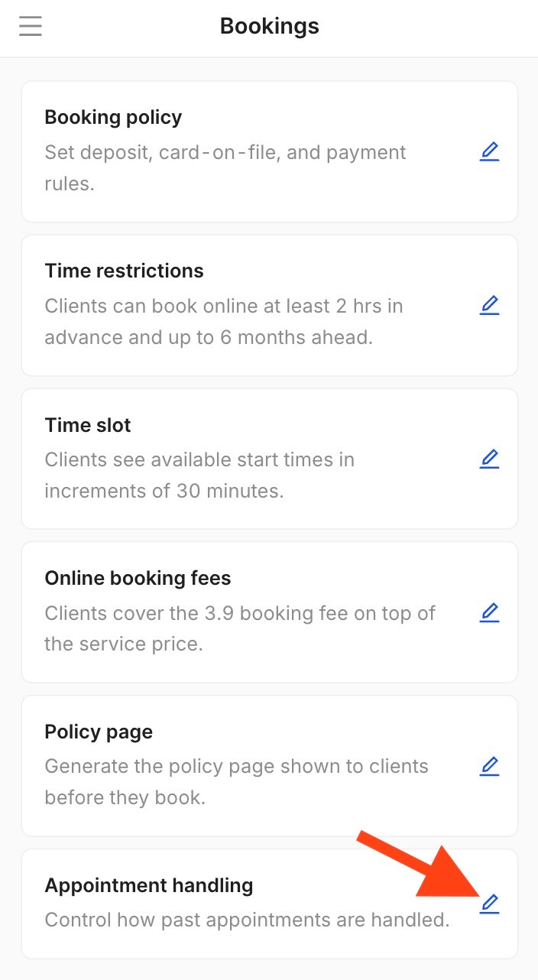This screenshot has height=980, width=538.
Task: Open the Online booking fees title
Action: pos(138,578)
